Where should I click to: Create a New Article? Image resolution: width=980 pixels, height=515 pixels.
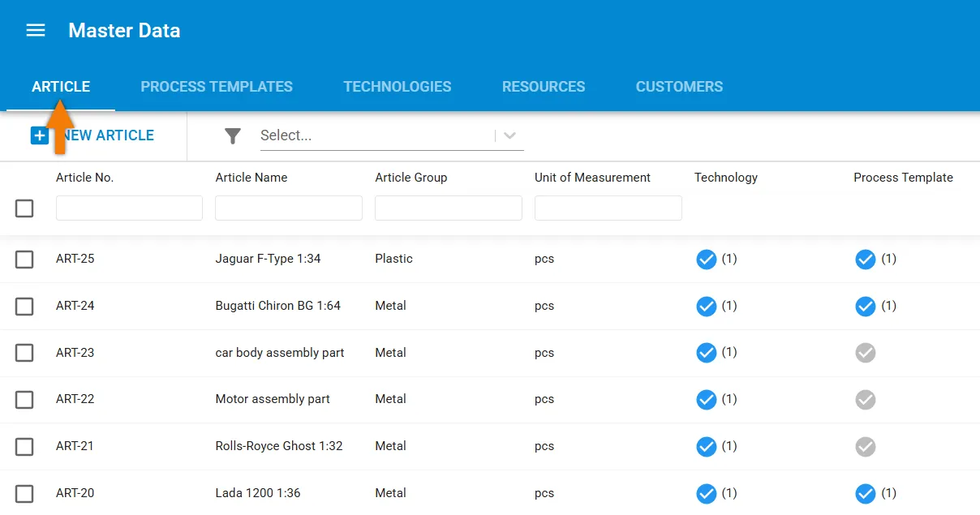pyautogui.click(x=92, y=135)
